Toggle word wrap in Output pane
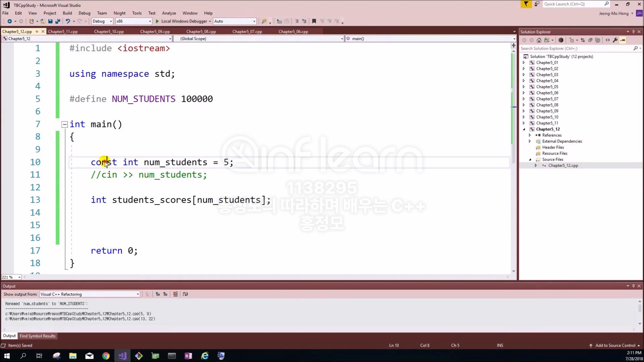The image size is (644, 362). coord(185,294)
